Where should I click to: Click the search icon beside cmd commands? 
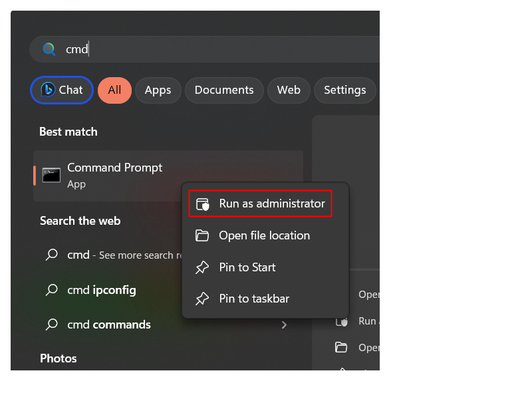[x=52, y=325]
